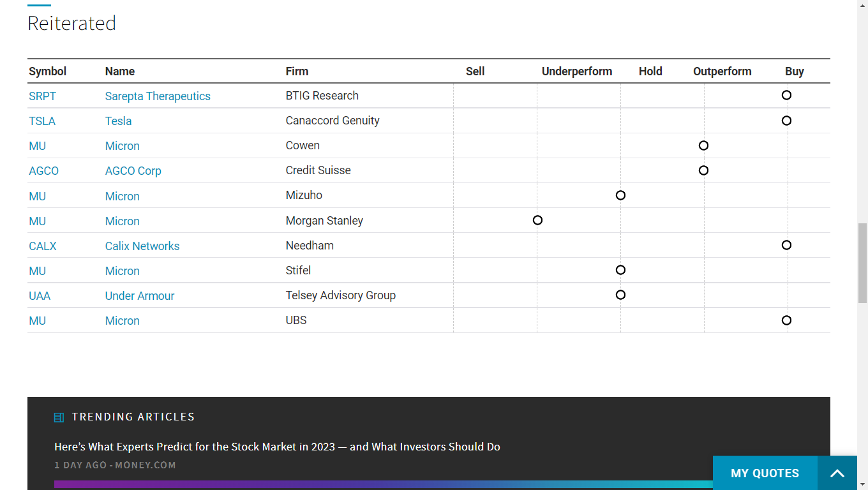Viewport: 868px width, 490px height.
Task: Click Morgan Stanley's Underperform rating circle
Action: coord(537,220)
